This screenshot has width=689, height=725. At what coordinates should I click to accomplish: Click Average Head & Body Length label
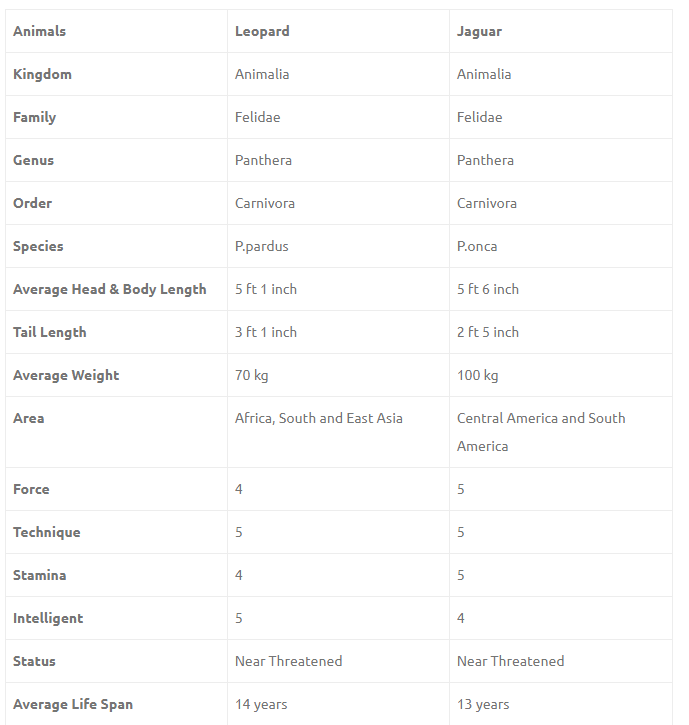point(109,289)
